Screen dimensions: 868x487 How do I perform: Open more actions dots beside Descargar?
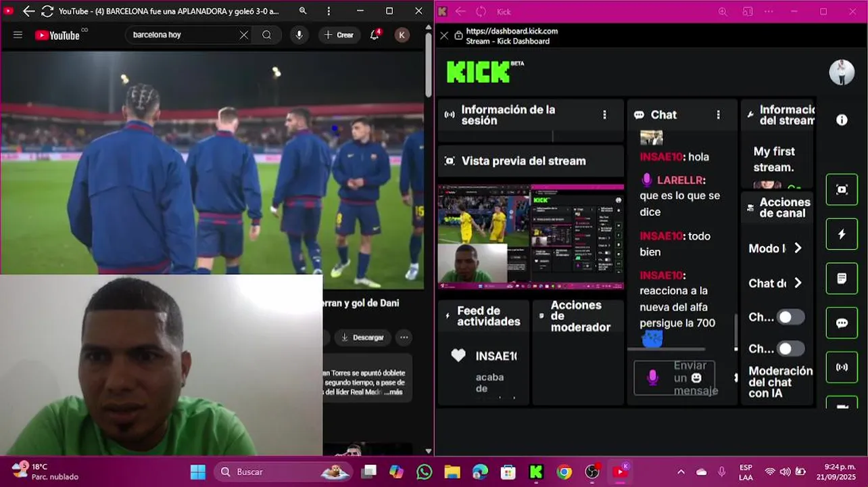[x=404, y=337]
